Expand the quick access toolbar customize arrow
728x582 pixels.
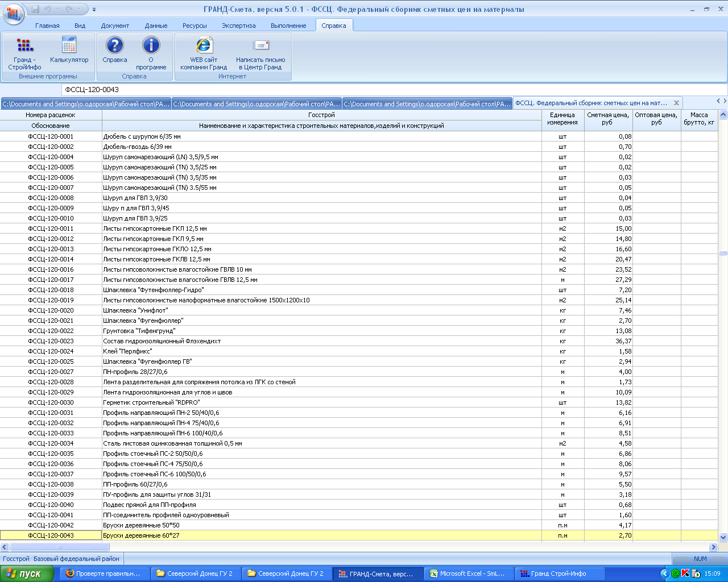pyautogui.click(x=94, y=10)
